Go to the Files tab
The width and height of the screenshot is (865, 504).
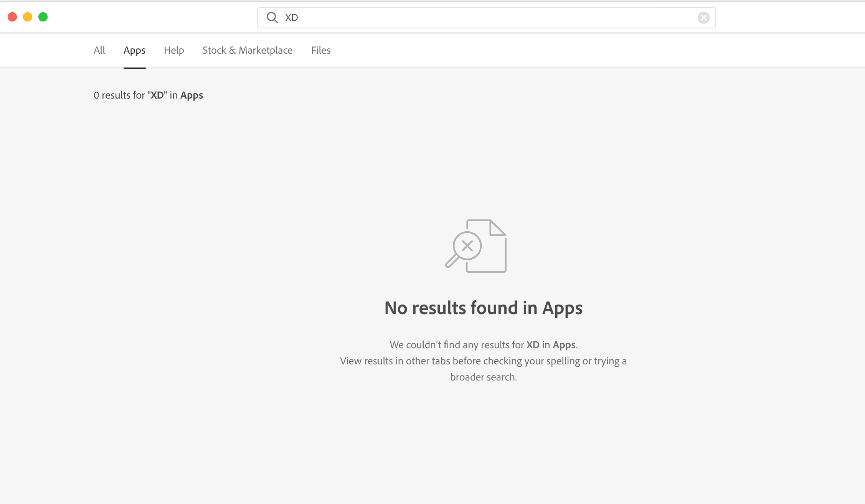[321, 50]
